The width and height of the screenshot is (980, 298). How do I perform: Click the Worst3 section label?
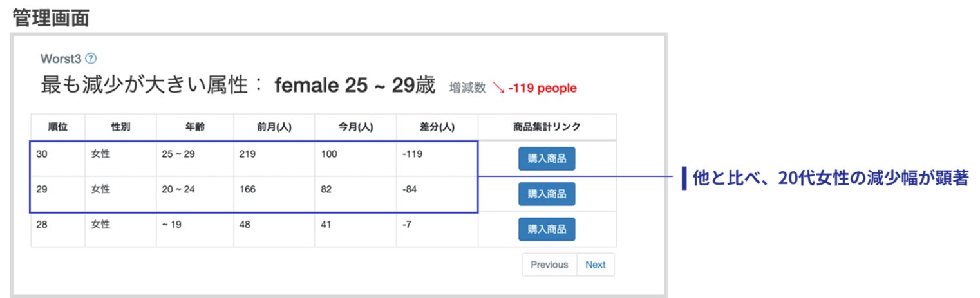(x=61, y=59)
